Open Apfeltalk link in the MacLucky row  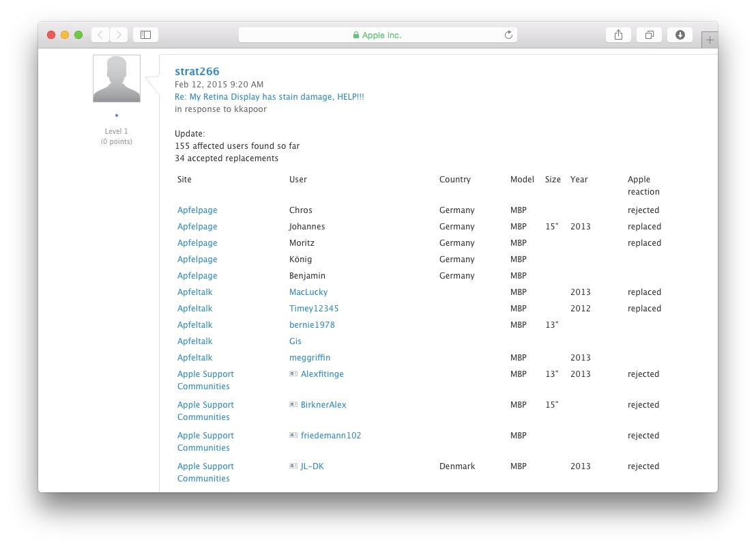[x=194, y=292]
